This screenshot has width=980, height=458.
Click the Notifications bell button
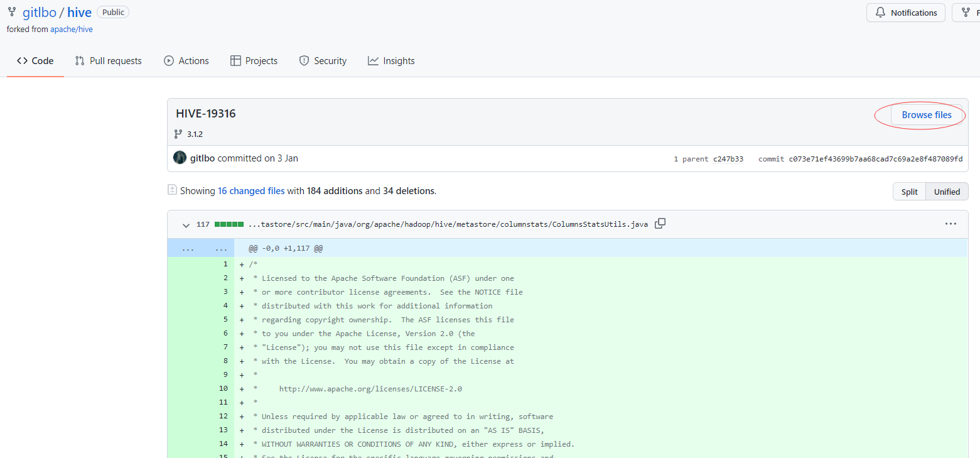click(x=906, y=13)
